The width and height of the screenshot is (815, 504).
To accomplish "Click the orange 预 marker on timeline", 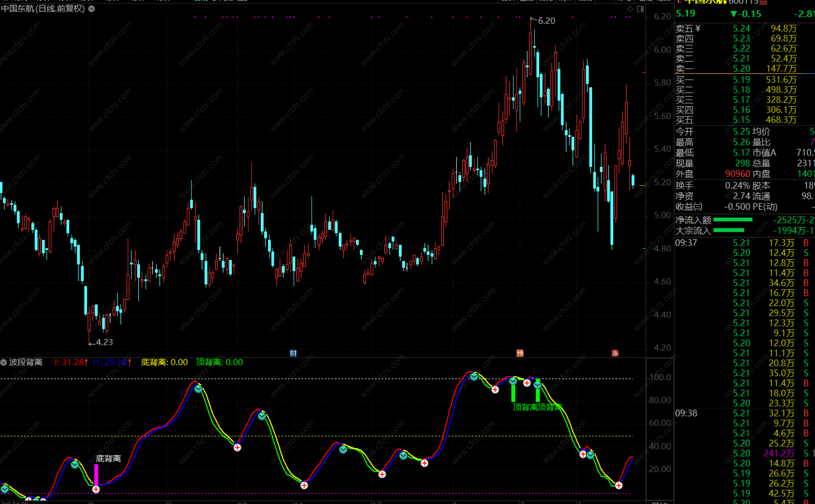I will pyautogui.click(x=520, y=353).
